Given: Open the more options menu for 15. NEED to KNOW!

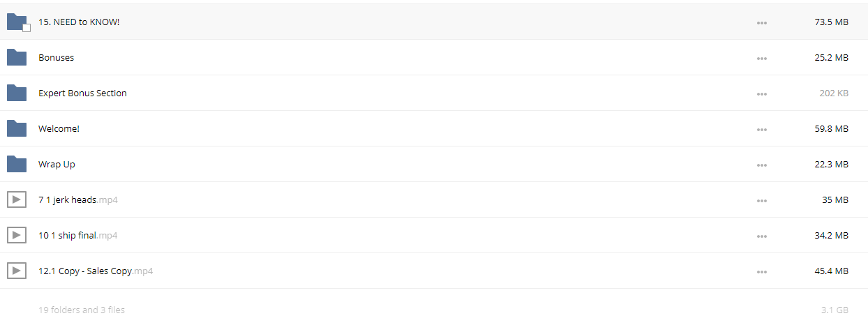Looking at the screenshot, I should coord(761,23).
